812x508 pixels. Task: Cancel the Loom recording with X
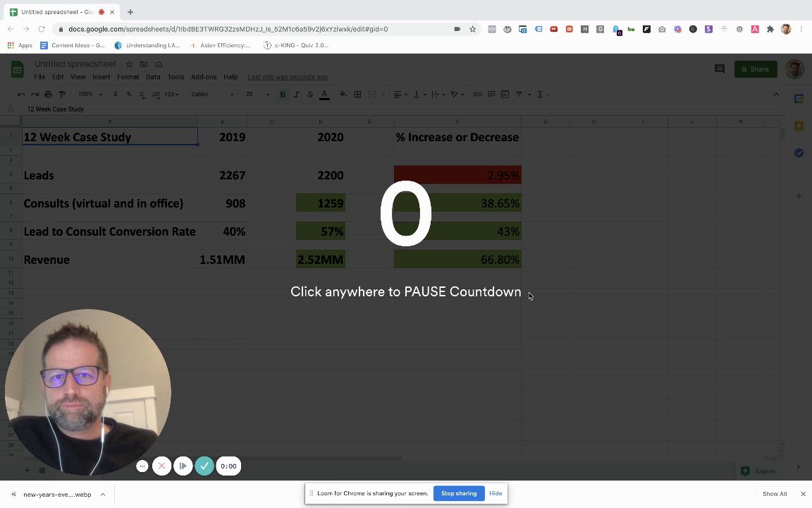point(161,466)
